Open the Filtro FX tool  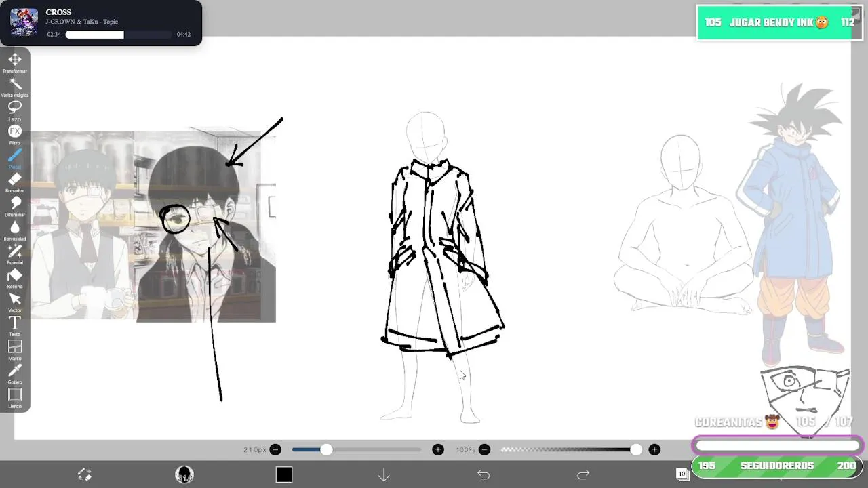pyautogui.click(x=15, y=134)
